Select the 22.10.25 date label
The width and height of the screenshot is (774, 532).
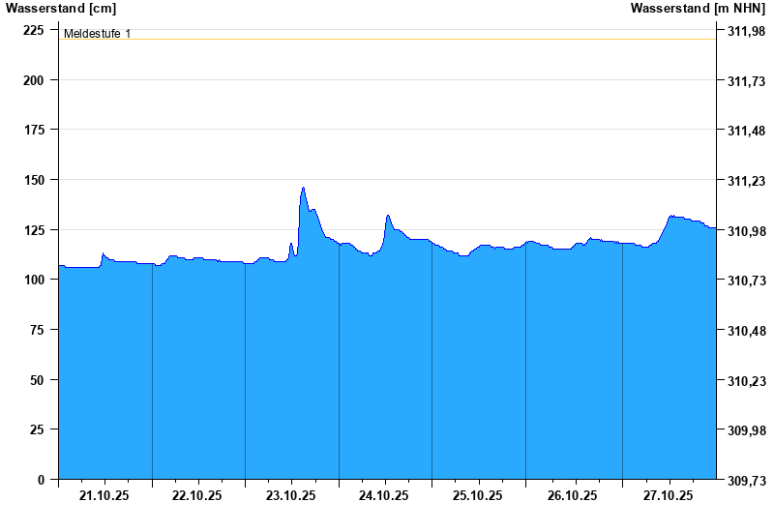(197, 495)
